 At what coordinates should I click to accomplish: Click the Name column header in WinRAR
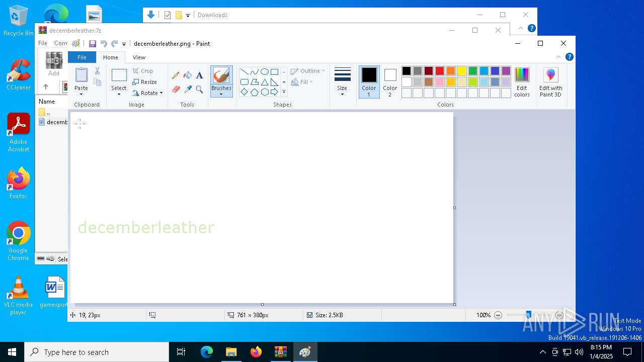(x=47, y=102)
